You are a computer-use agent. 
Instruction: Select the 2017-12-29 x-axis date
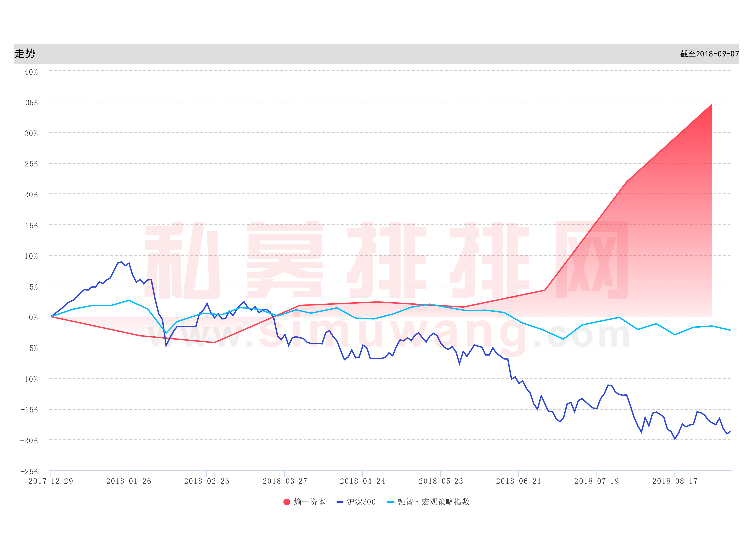click(51, 481)
